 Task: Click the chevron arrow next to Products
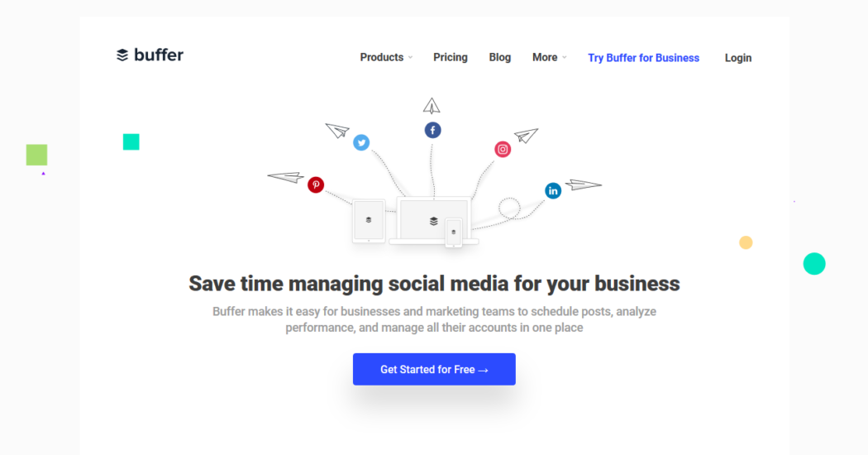click(410, 58)
